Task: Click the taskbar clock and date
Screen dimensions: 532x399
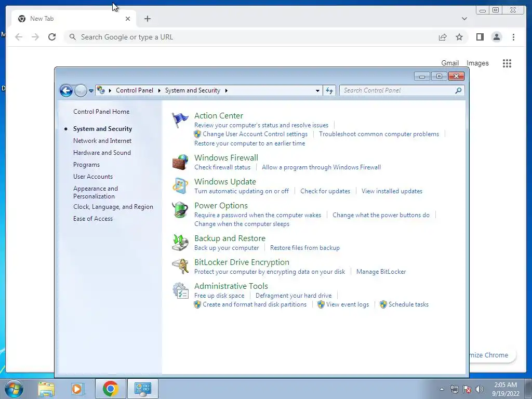Action: 506,389
